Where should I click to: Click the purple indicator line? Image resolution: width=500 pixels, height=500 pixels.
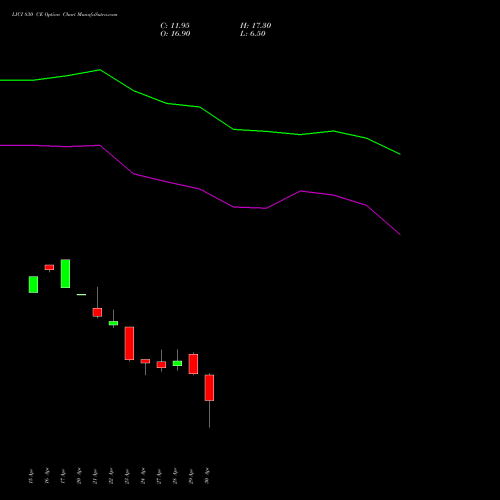pyautogui.click(x=200, y=189)
